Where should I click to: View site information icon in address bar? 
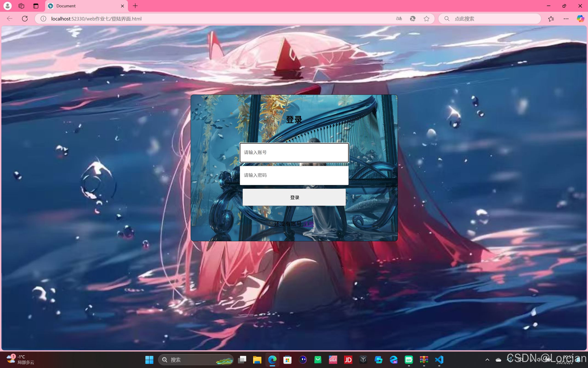pyautogui.click(x=43, y=19)
